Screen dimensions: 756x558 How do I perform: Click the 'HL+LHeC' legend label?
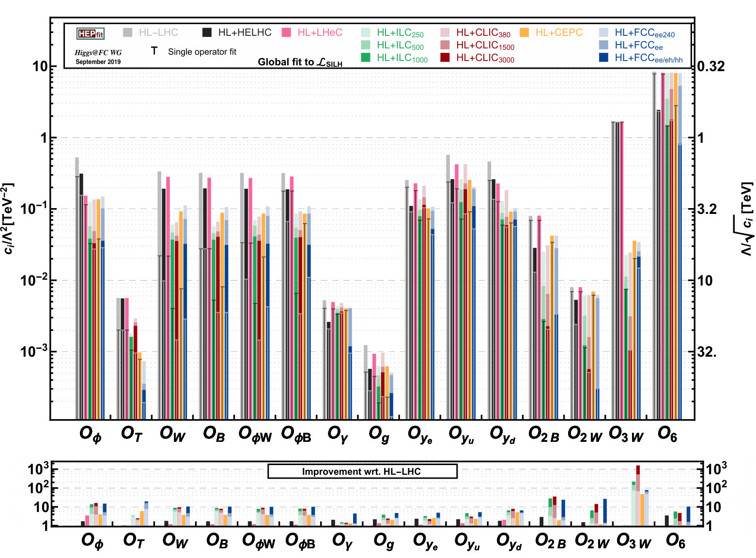click(x=320, y=32)
